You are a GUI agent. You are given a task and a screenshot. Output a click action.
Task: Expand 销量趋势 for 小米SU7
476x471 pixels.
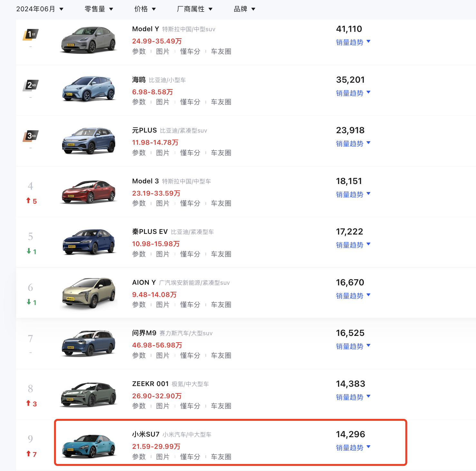click(353, 448)
